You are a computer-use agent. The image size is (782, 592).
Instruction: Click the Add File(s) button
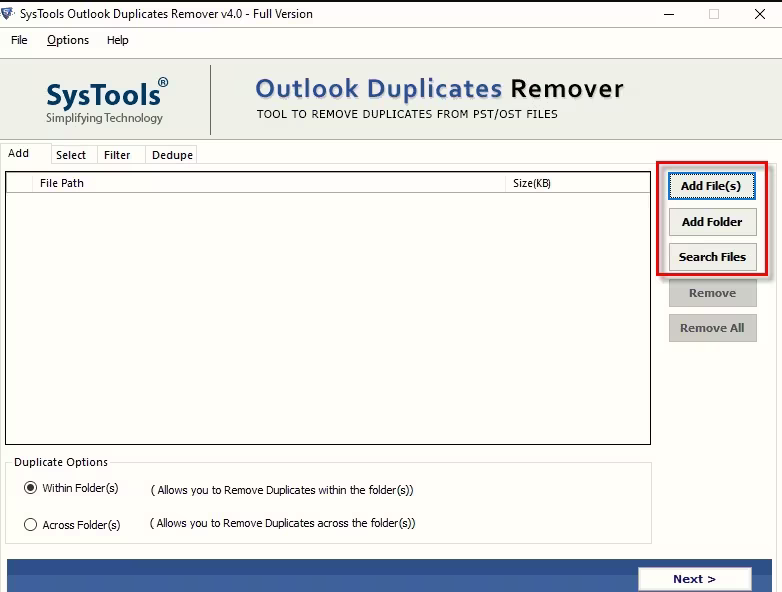[712, 186]
